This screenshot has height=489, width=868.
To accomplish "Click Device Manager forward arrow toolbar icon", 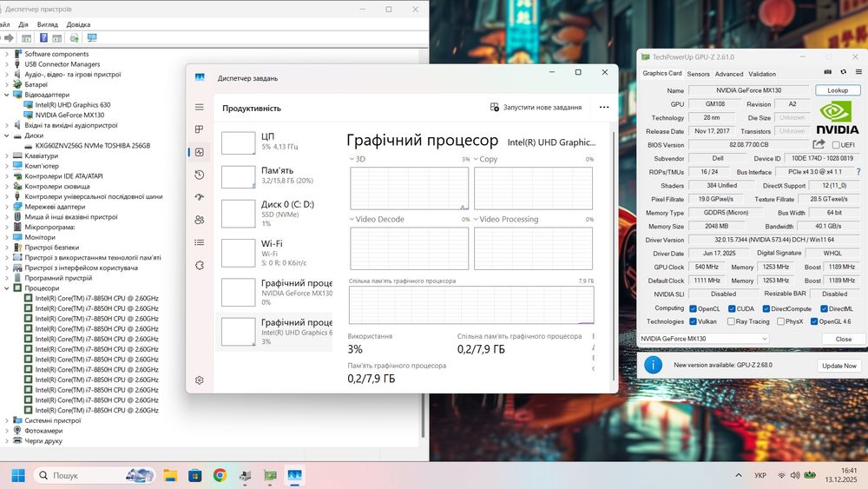I will pyautogui.click(x=9, y=37).
